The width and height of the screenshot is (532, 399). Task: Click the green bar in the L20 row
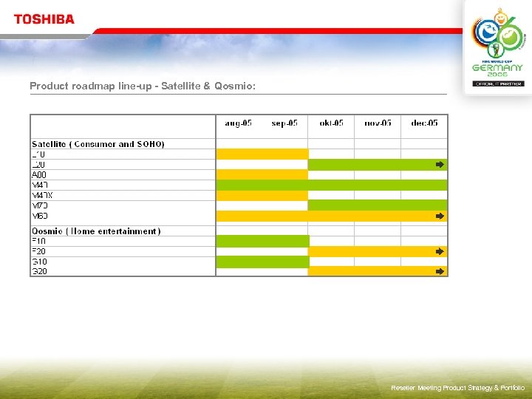point(378,165)
